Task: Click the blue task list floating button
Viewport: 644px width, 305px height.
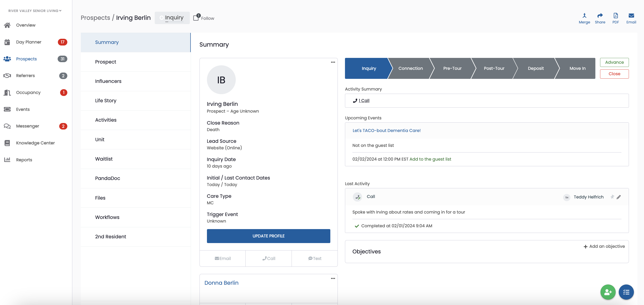Action: click(626, 292)
